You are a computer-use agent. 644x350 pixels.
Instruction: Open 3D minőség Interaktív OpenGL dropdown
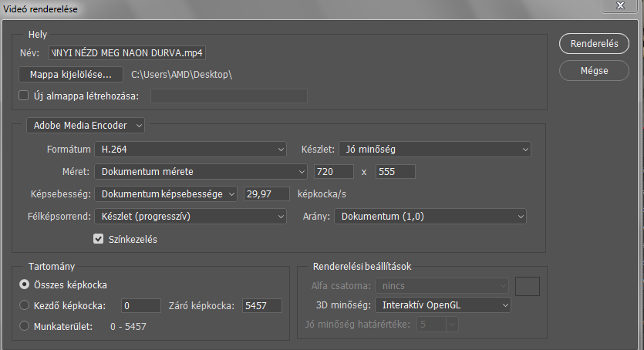(443, 305)
